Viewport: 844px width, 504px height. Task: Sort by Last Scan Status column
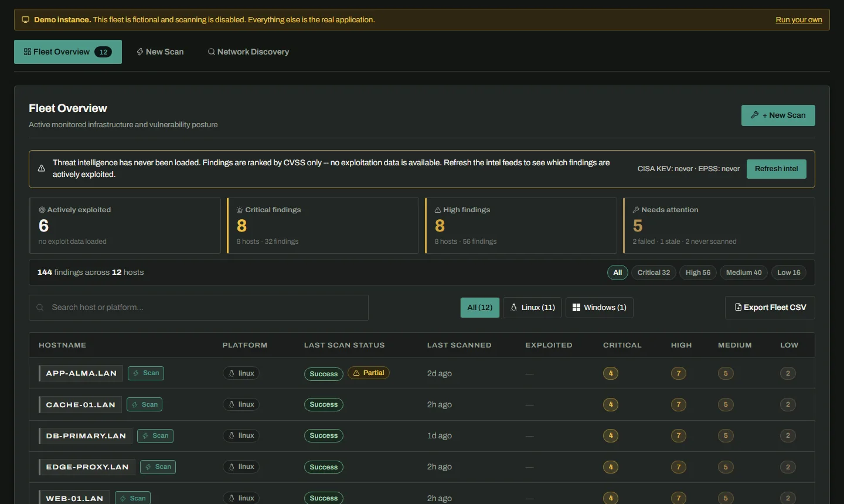(x=344, y=345)
